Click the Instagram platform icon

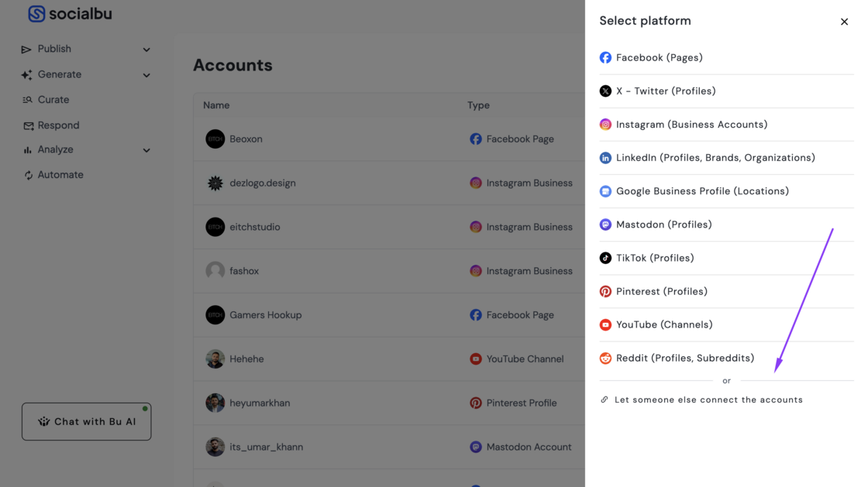(605, 125)
